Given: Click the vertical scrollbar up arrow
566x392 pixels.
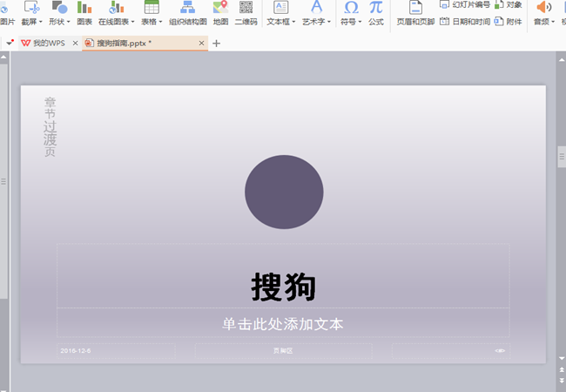Looking at the screenshot, I should [562, 59].
